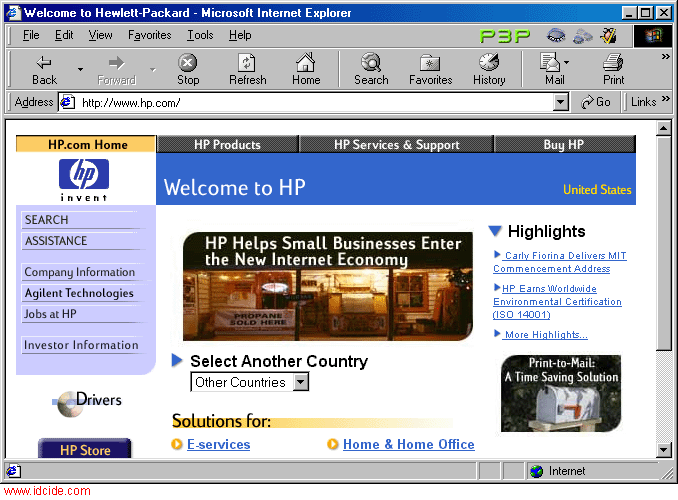Click the vertical scrollbar down arrow
This screenshot has width=678, height=500.
point(662,451)
